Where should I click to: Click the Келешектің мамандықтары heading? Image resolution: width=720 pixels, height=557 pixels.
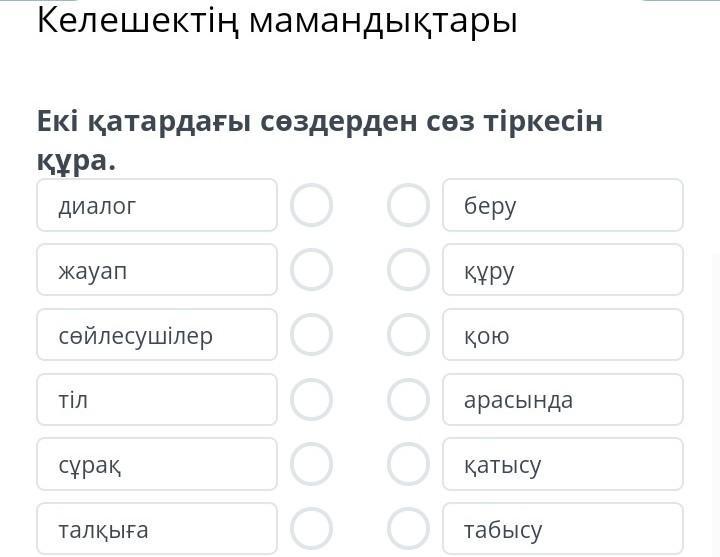point(277,20)
